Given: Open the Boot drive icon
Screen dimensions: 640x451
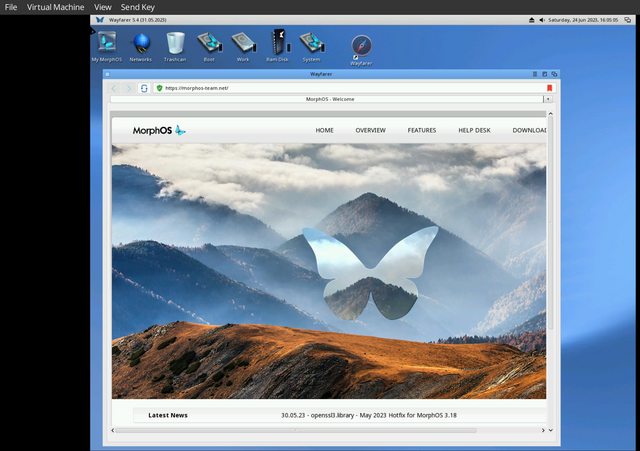Looking at the screenshot, I should point(209,47).
